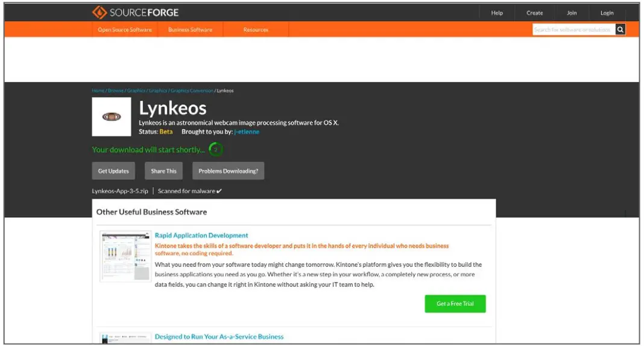Click the Lynkeos Saturn project icon

112,117
